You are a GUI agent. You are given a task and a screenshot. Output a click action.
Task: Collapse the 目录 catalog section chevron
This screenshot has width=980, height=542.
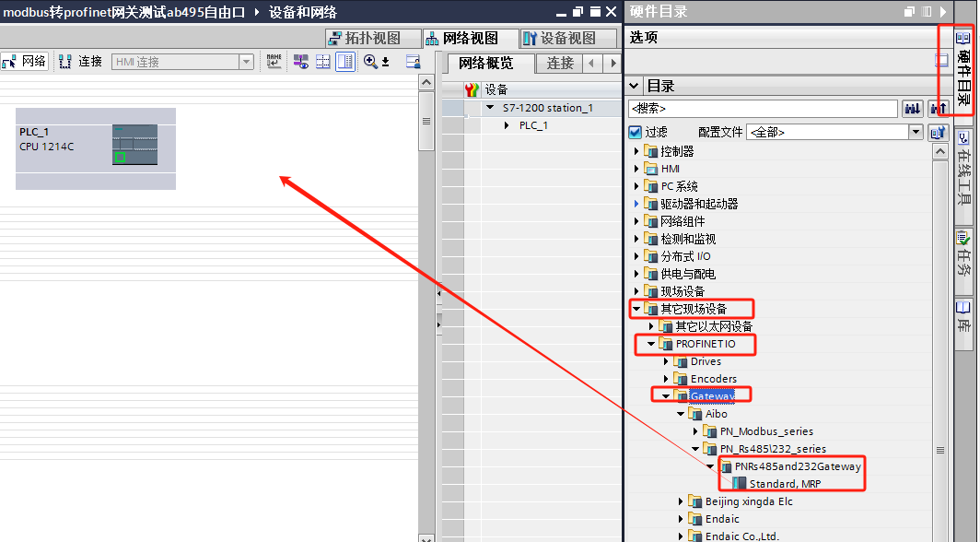point(635,86)
